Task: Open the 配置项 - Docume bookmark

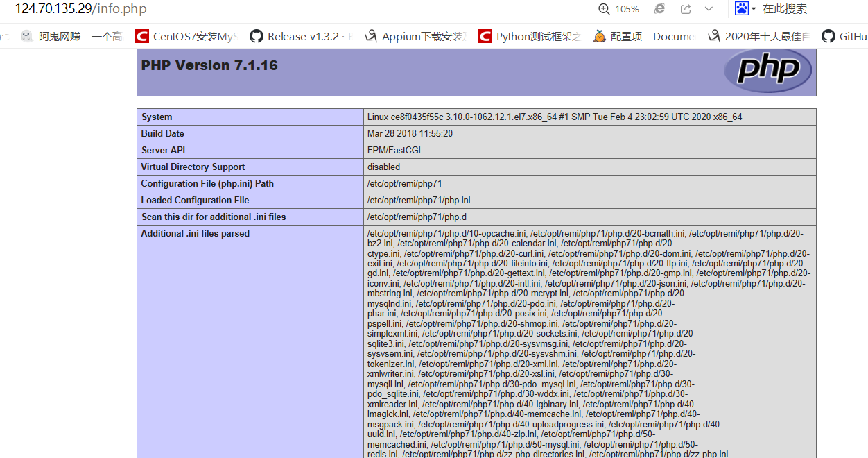Action: pyautogui.click(x=645, y=37)
